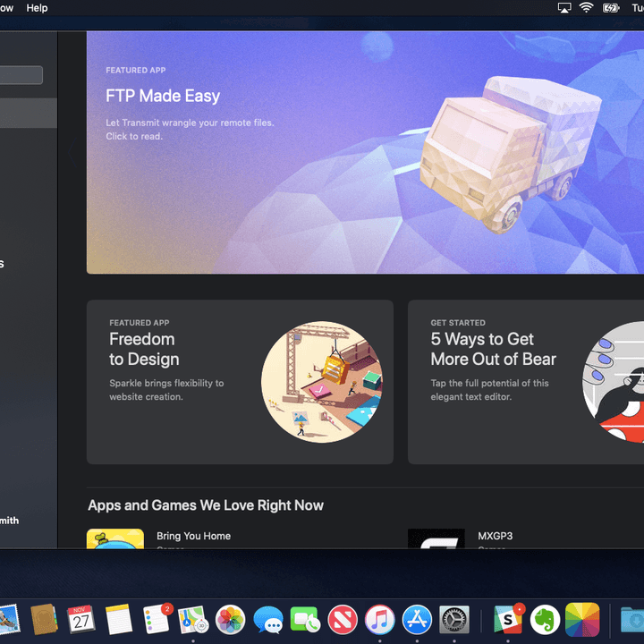Check the battery status icon
644x644 pixels.
(x=611, y=8)
